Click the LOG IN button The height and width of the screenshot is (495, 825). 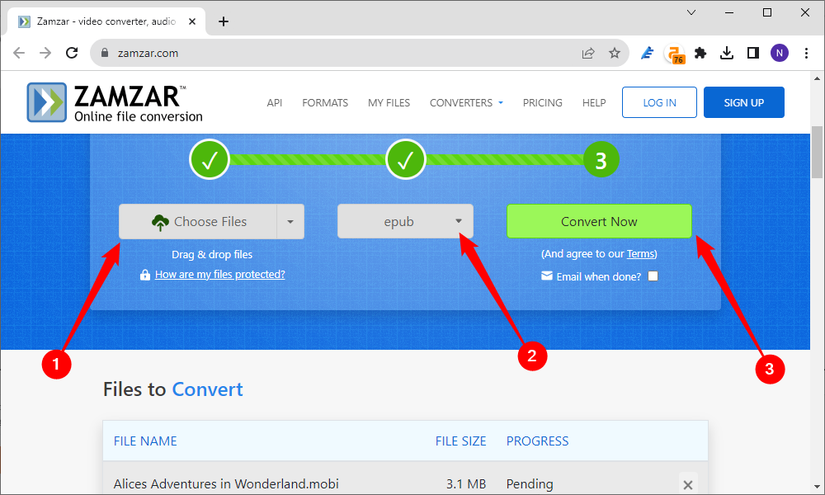tap(659, 103)
